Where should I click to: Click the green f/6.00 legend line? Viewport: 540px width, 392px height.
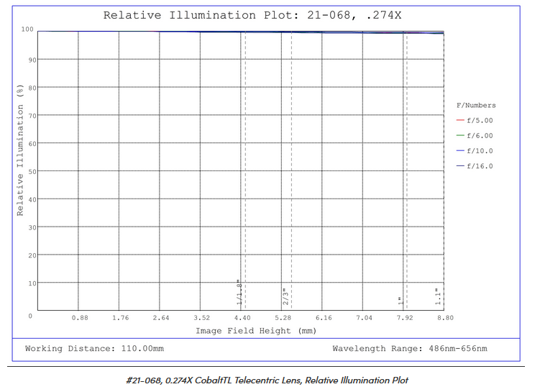[x=459, y=136]
